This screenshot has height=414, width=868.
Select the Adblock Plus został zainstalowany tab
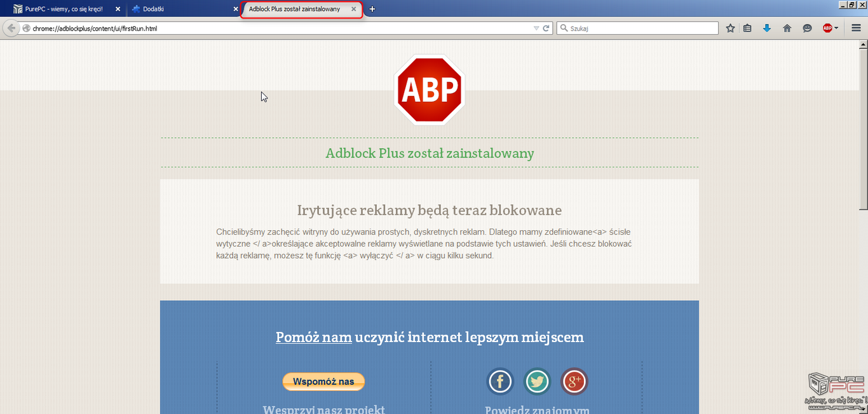(301, 10)
